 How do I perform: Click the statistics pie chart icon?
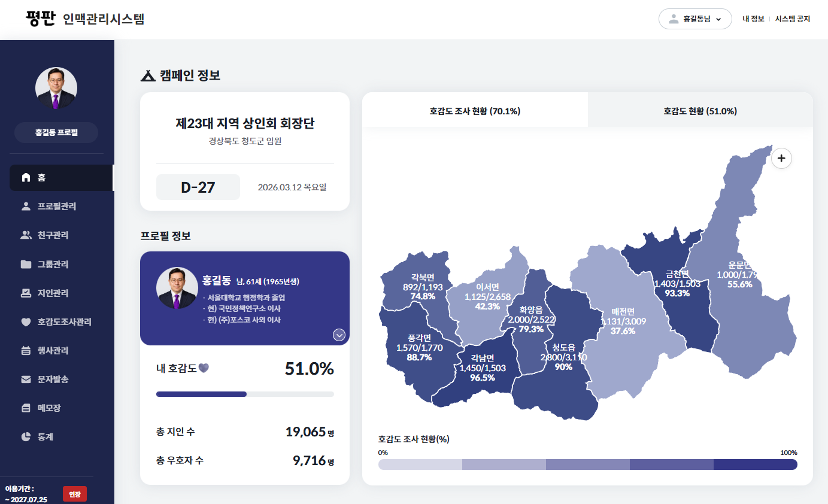coord(26,437)
